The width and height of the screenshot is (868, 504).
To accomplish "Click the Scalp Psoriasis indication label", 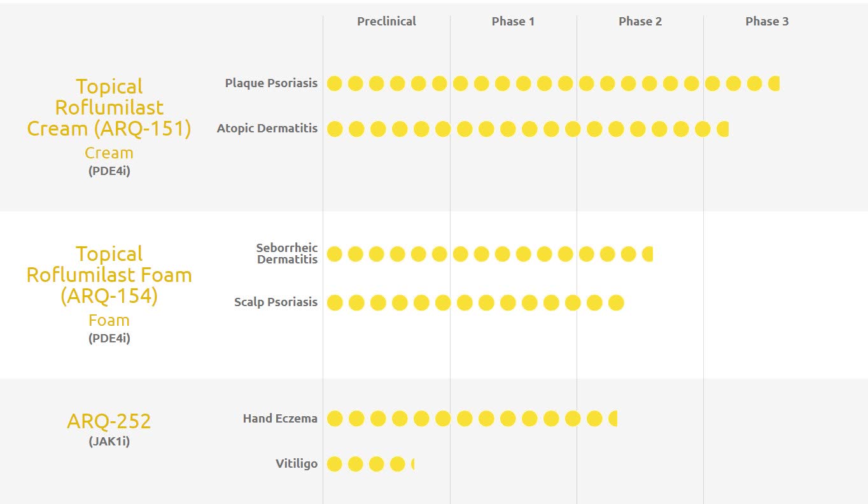I will (276, 302).
